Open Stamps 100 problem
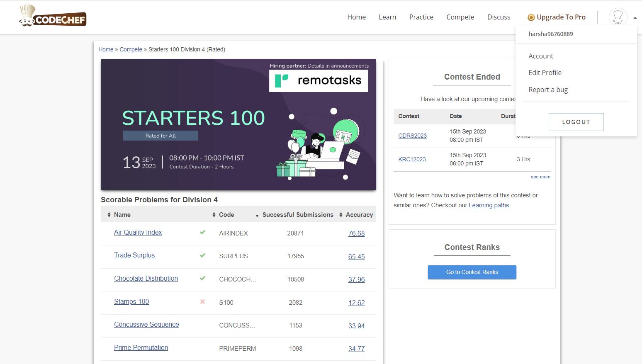Image resolution: width=642 pixels, height=364 pixels. click(131, 301)
